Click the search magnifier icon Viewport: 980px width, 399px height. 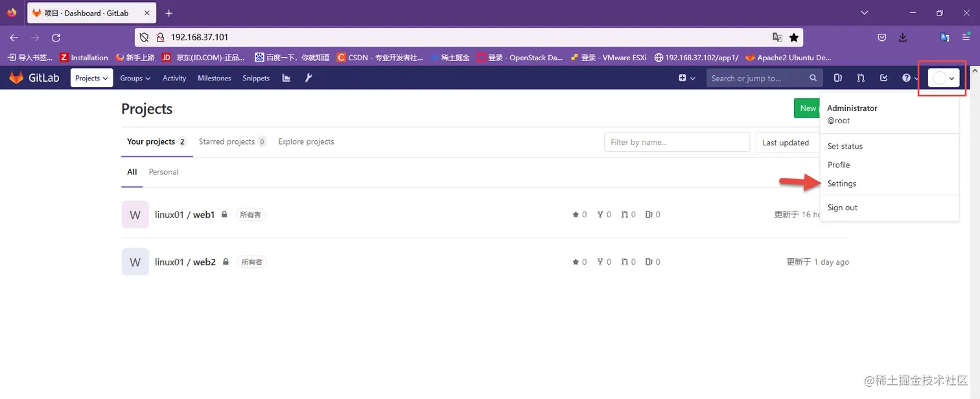point(813,78)
